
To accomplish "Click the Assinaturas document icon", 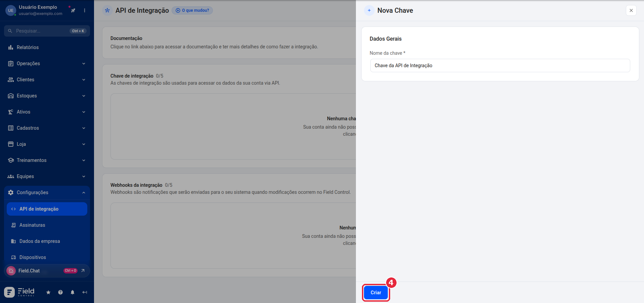I will (13, 225).
